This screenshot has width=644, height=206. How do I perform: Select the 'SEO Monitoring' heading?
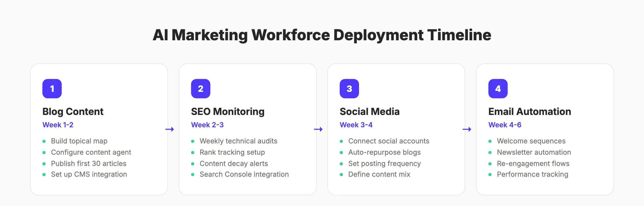pos(228,111)
